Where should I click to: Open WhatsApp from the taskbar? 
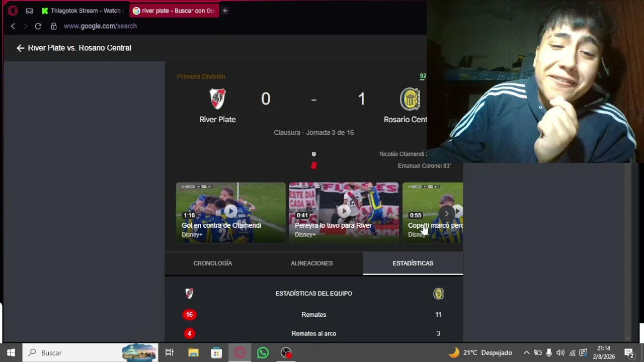[x=263, y=353]
